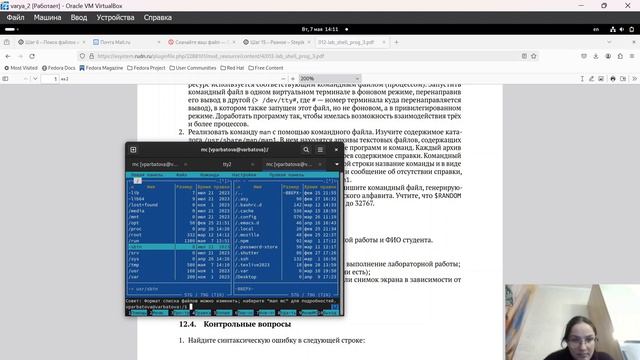Open Firefox account icon

608,56
